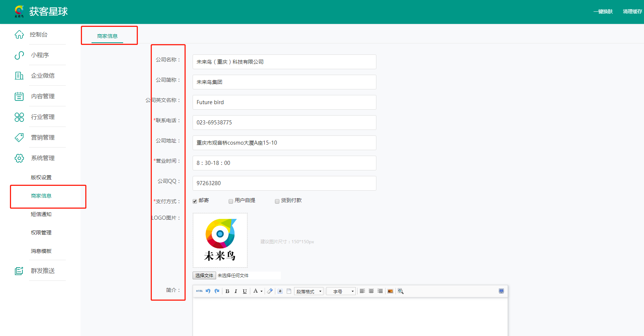
Task: Open the 字号 font size dropdown
Action: click(x=341, y=291)
